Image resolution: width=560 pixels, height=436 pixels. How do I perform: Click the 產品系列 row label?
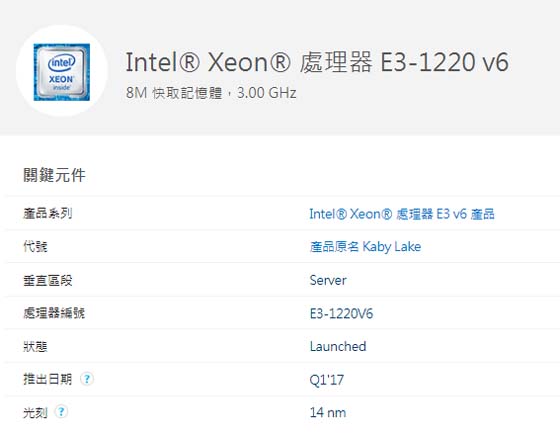point(48,214)
